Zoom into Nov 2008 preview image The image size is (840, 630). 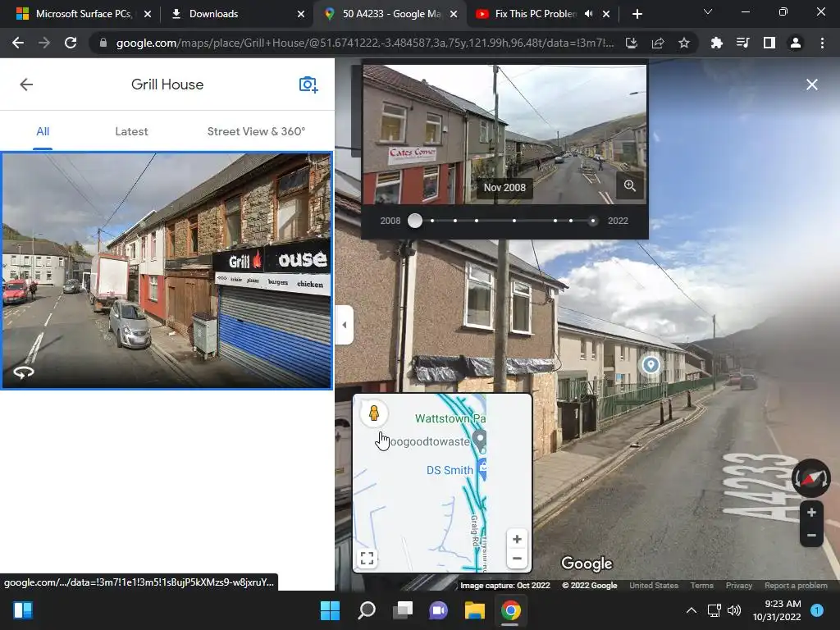coord(629,186)
